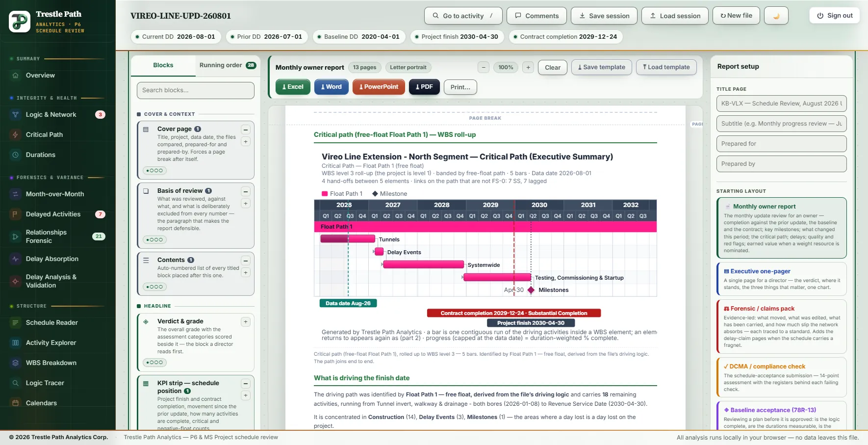This screenshot has width=868, height=445.
Task: Click the KPI strip table icon
Action: point(146,384)
